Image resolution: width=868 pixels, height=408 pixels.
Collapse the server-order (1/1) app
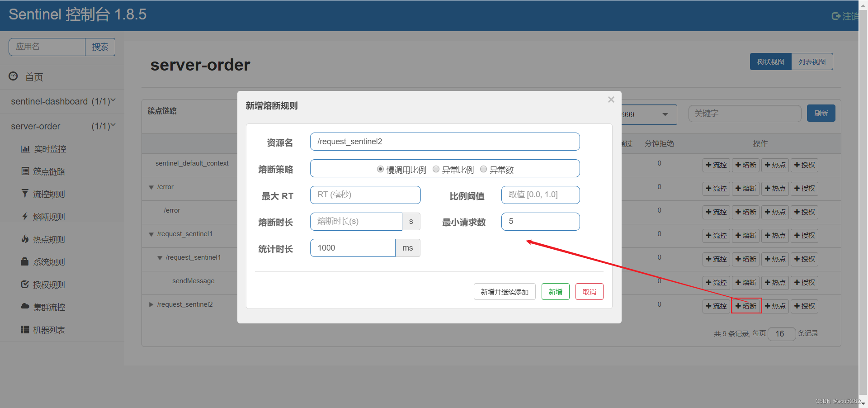tap(62, 126)
